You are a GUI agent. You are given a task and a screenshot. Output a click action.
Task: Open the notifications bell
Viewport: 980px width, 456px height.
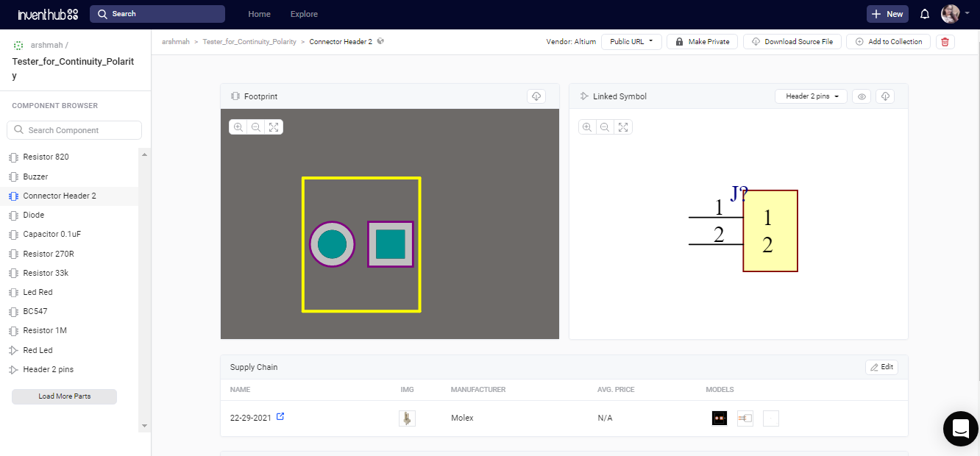tap(925, 14)
